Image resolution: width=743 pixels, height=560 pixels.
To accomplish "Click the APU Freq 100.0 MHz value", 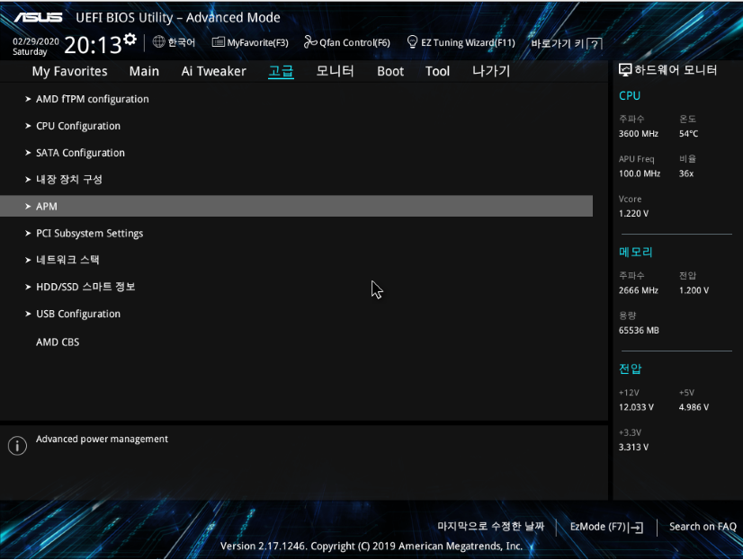I will point(640,173).
